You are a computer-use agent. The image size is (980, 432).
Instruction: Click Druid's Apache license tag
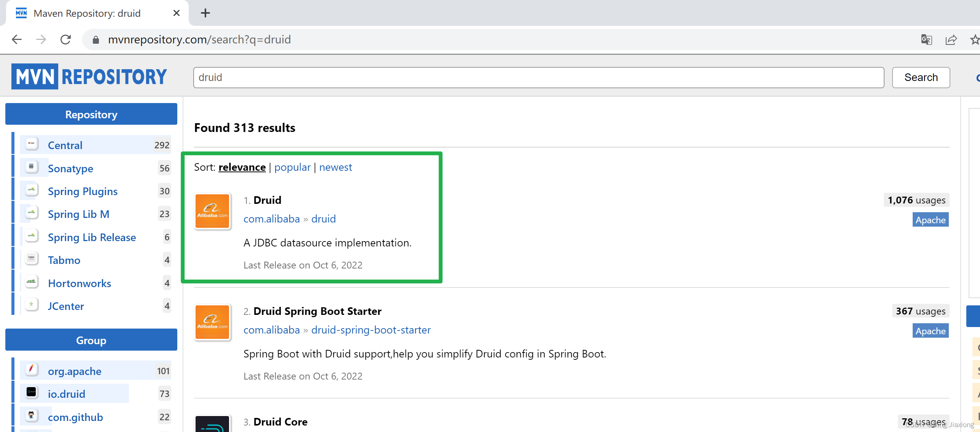coord(930,220)
